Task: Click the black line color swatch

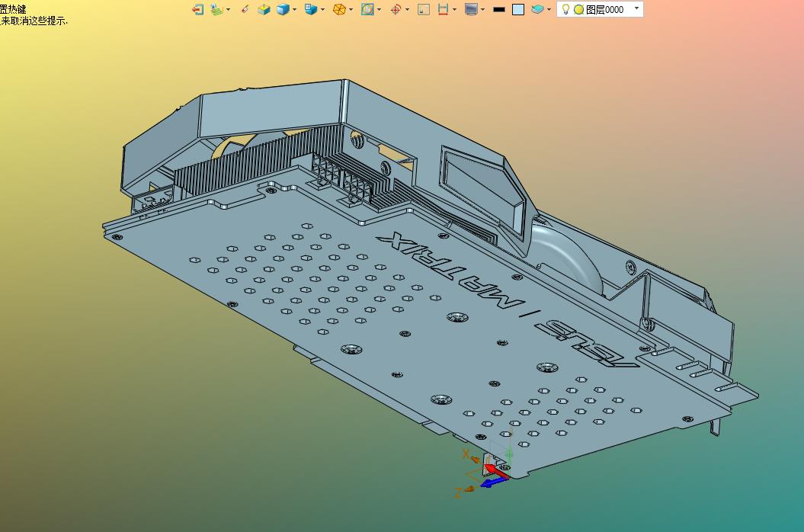Action: click(499, 9)
